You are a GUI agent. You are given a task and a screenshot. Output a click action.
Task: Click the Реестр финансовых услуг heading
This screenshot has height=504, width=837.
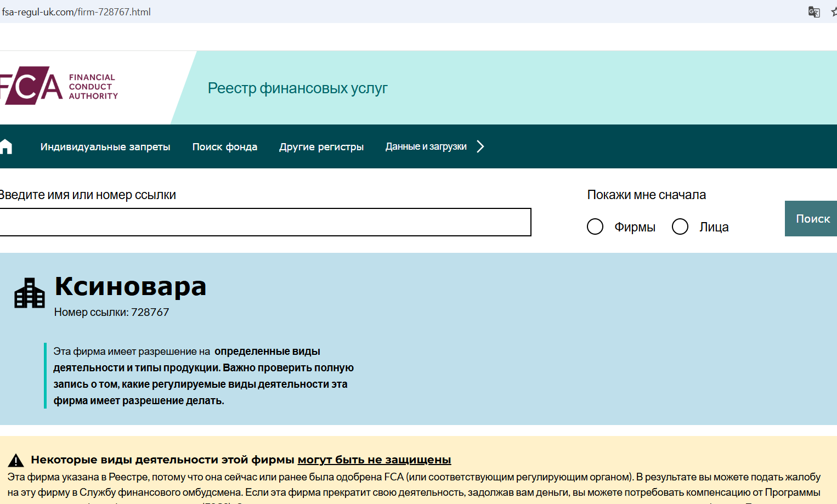[298, 88]
